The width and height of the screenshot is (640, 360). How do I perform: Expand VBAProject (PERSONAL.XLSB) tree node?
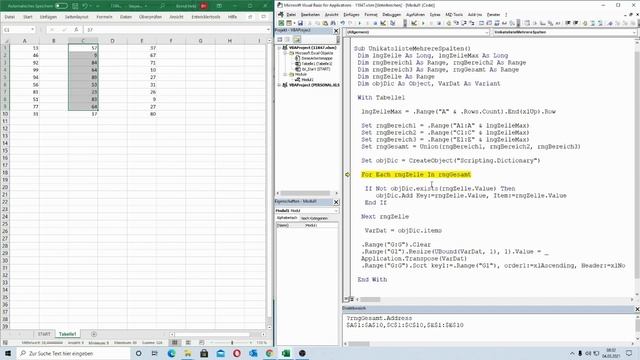(x=280, y=85)
